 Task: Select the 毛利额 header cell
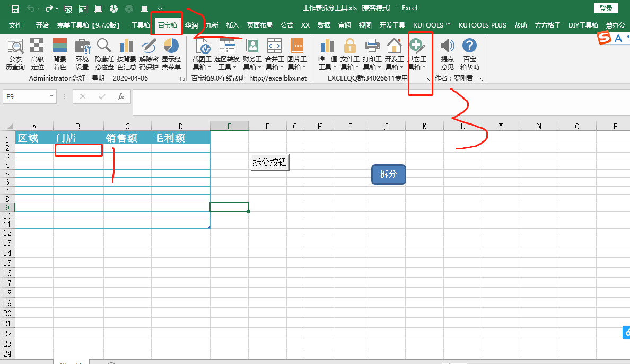180,138
